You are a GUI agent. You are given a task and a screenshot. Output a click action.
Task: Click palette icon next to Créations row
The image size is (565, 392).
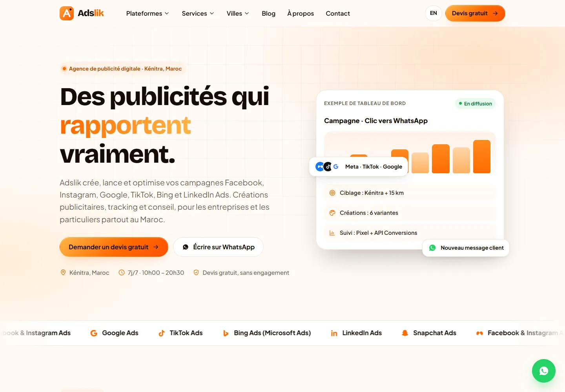tap(332, 213)
